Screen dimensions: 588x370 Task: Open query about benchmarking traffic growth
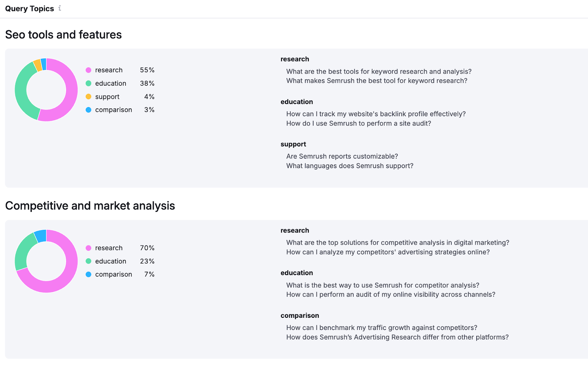point(381,328)
